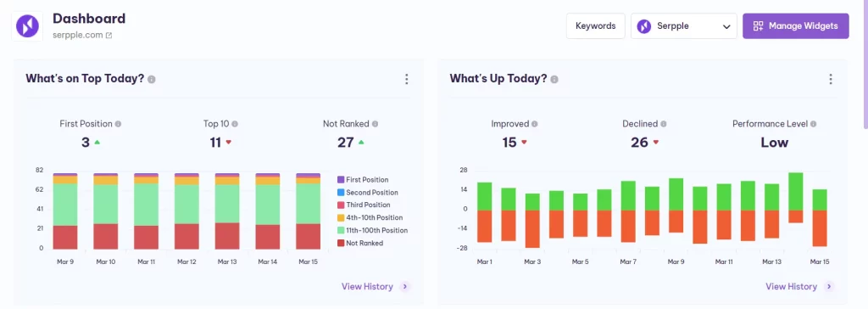Show info for Performance Level
Screen dimensions: 868x309
coord(813,124)
